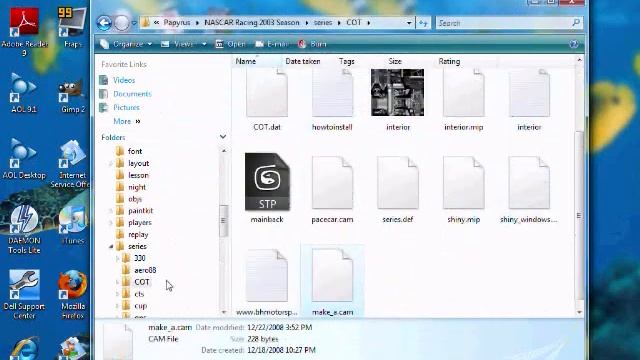Click the Help question mark icon
This screenshot has width=640, height=360.
[x=573, y=44]
